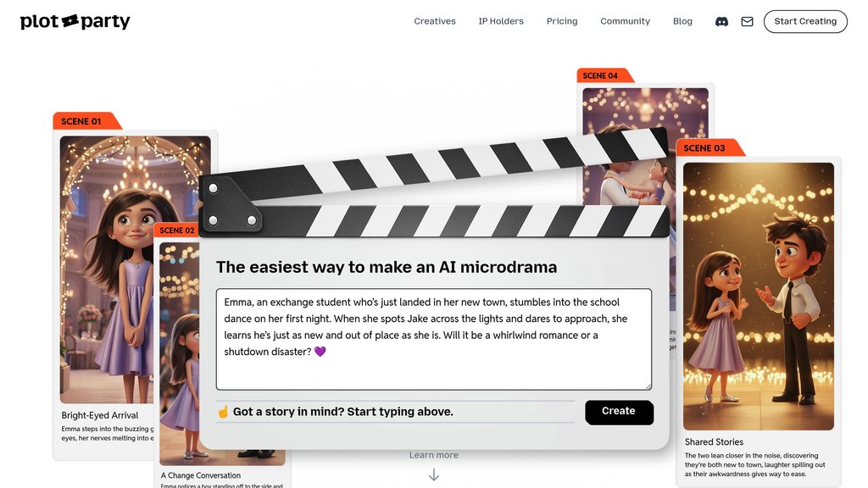Click the 'Bright-Eyed Arrival' title
The image size is (868, 488).
100,415
